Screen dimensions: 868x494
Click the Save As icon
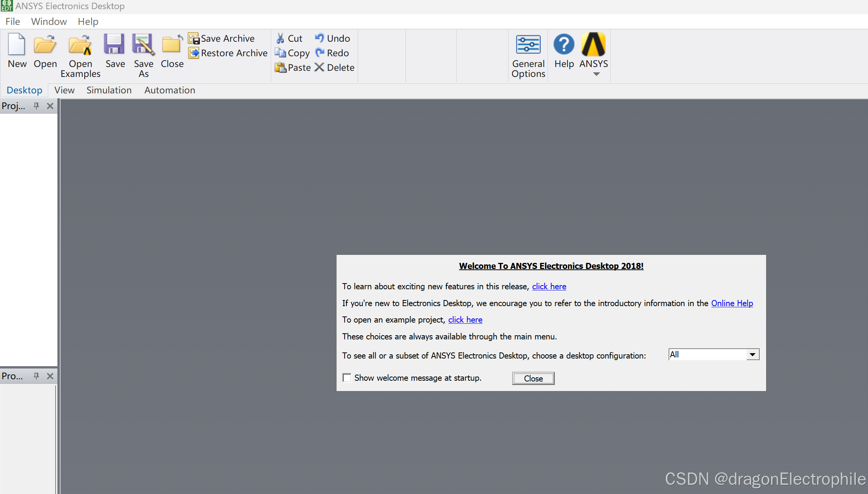pyautogui.click(x=143, y=45)
